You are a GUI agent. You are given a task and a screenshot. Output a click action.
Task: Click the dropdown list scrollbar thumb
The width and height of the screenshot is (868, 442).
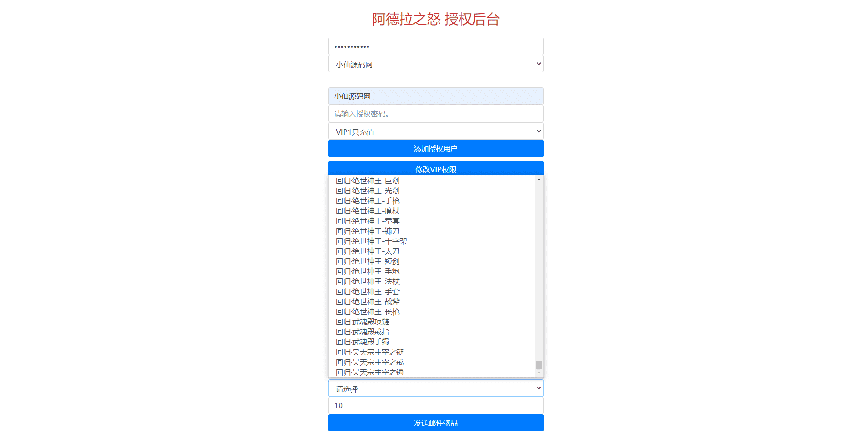(539, 365)
